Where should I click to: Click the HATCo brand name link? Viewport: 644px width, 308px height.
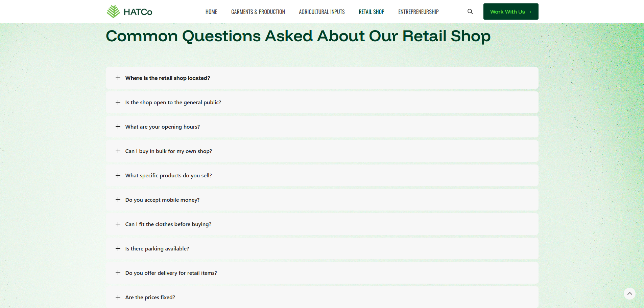tap(138, 12)
